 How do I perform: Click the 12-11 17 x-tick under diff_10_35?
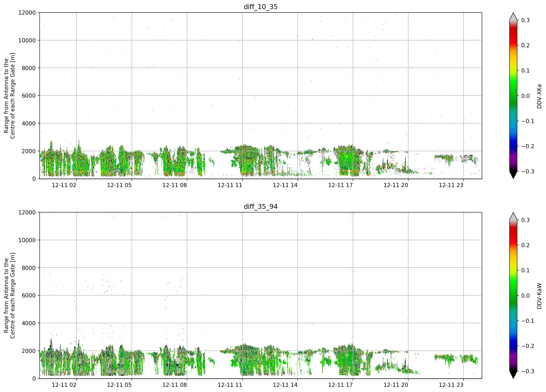pos(340,185)
